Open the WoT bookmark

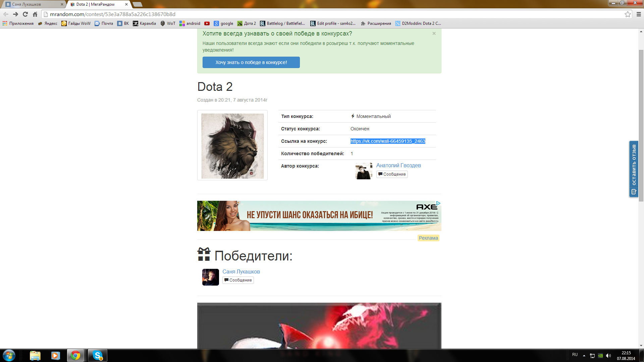[168, 23]
